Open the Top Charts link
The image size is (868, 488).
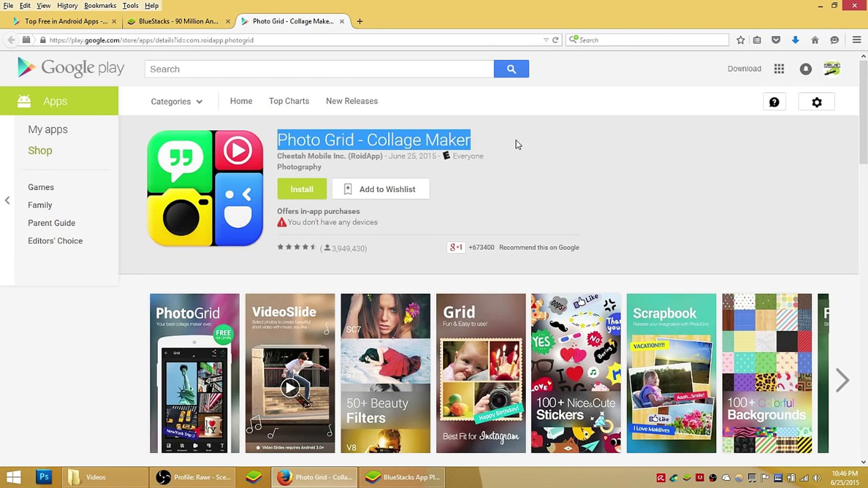coord(289,101)
